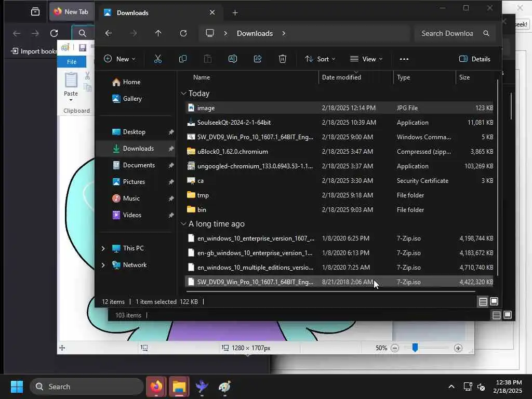Screen dimensions: 532x399
Task: Click the vertical scrollbar in the file list
Action: (498, 178)
